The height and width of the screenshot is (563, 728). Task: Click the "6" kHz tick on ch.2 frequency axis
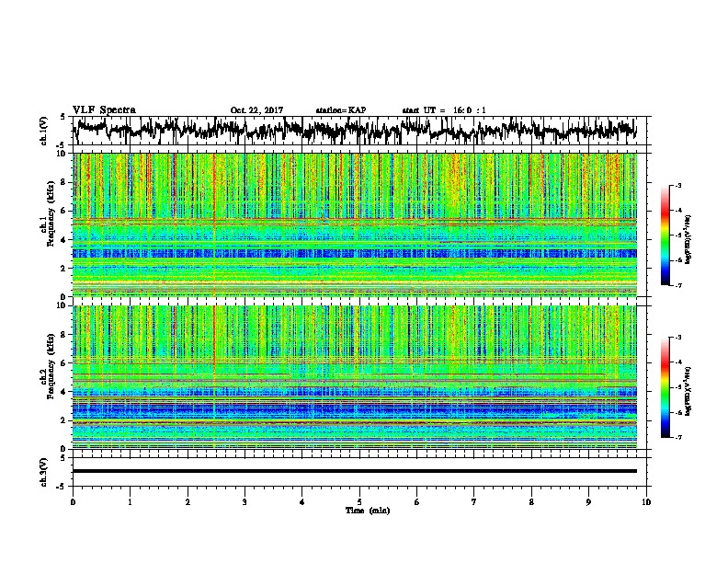tap(64, 363)
